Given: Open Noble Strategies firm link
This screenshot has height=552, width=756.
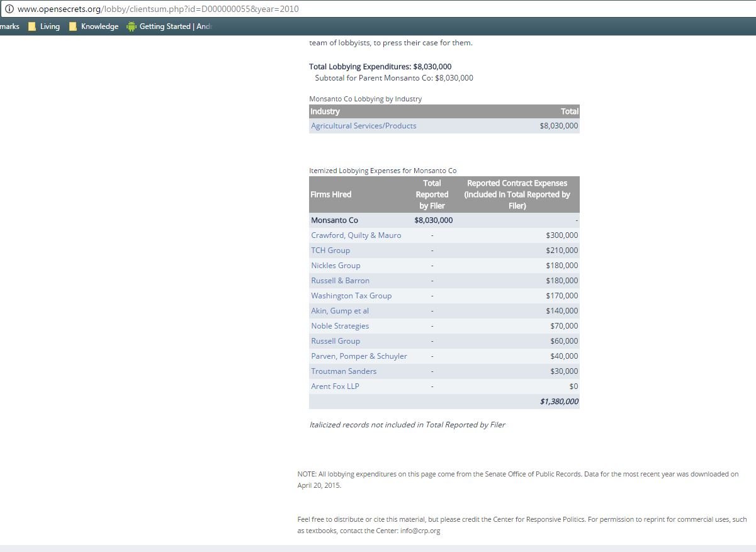Looking at the screenshot, I should (340, 326).
